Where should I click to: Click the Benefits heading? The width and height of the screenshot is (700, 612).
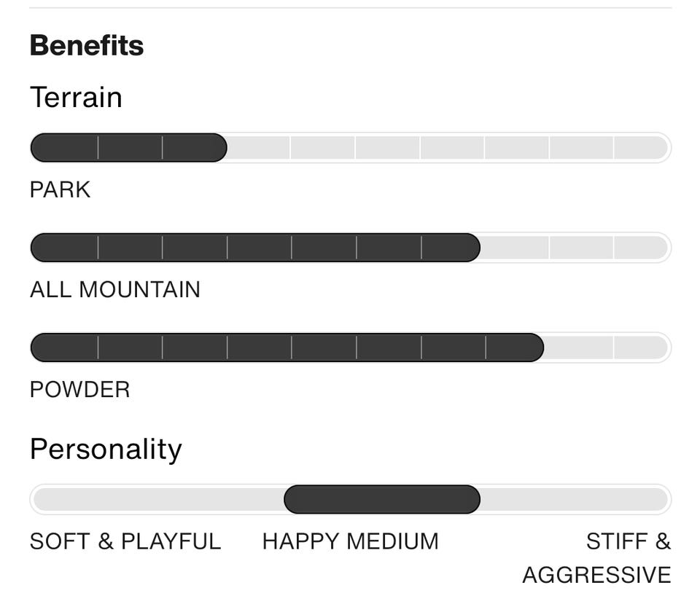coord(87,45)
